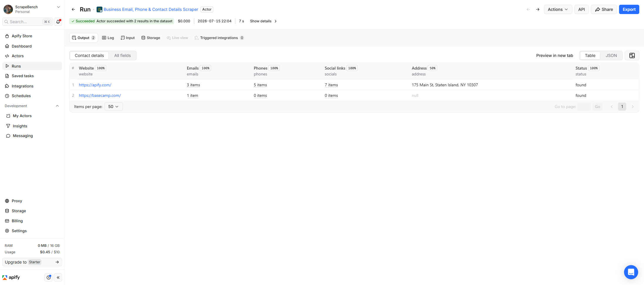The image size is (644, 285).
Task: Click address '175 Main St, Staten Island, NY 10307'
Action: 445,85
